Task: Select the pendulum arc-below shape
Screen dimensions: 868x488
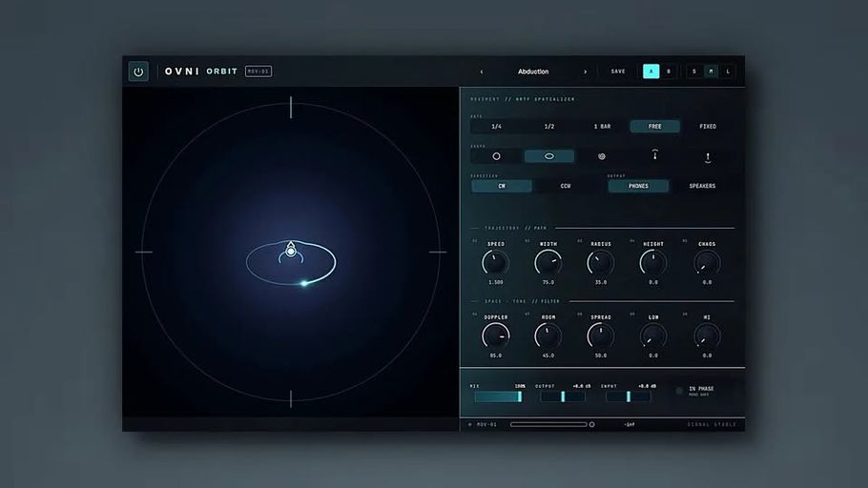Action: pos(708,157)
